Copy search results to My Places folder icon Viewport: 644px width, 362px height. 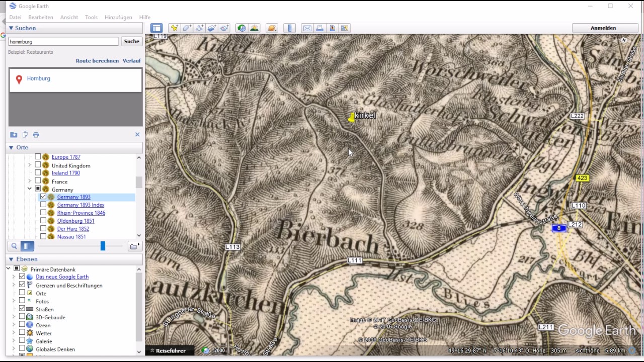coord(14,135)
